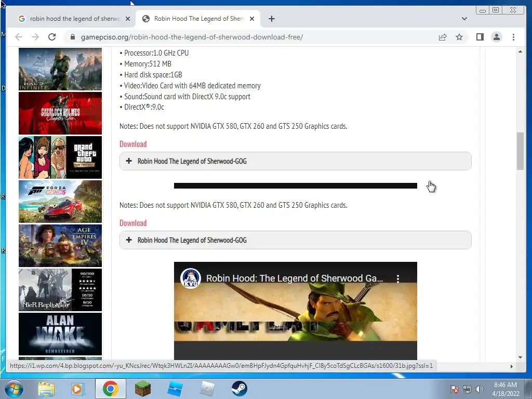
Task: Click 'DirectX®:9.0c' requirement text
Action: [144, 107]
